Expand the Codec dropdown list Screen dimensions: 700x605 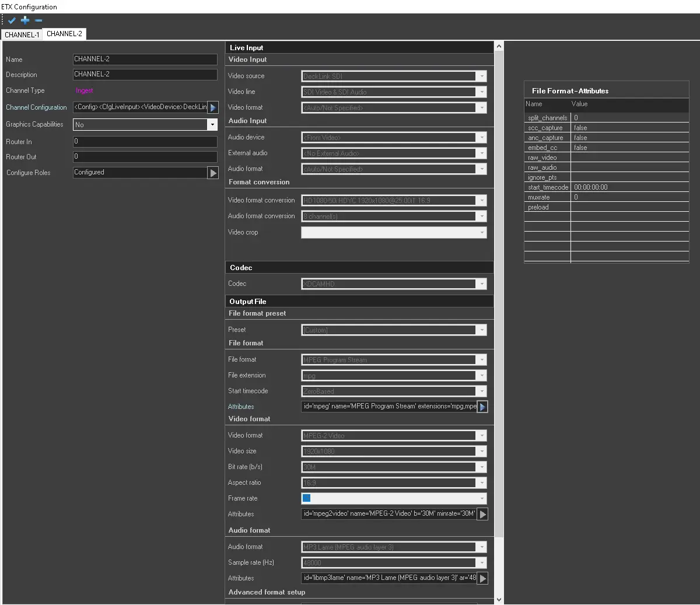click(481, 284)
